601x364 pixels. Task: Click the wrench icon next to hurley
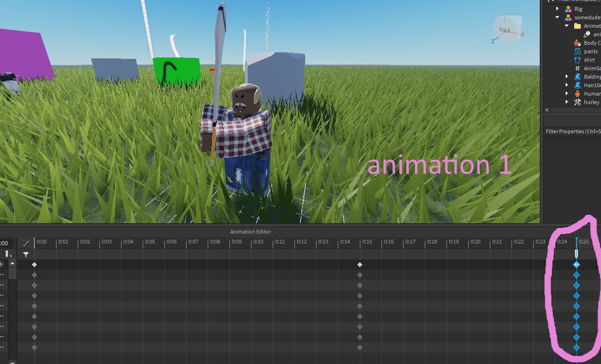click(x=577, y=102)
